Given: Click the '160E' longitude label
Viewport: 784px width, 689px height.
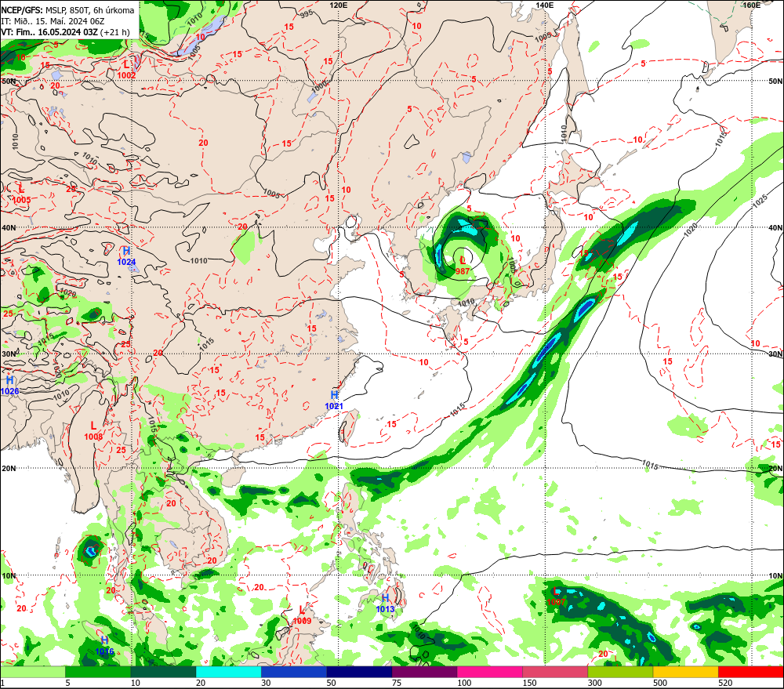Looking at the screenshot, I should [751, 5].
